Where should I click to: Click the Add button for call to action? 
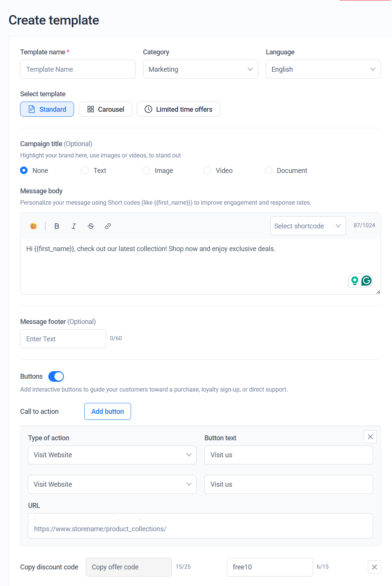point(108,412)
